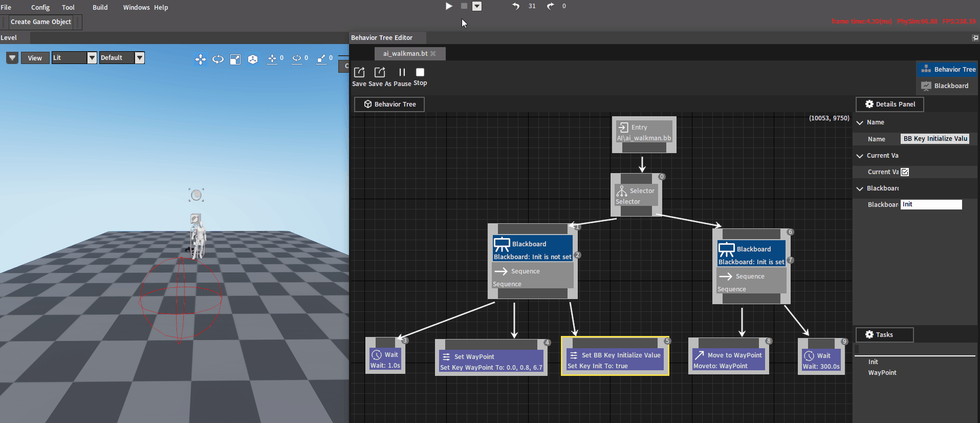This screenshot has width=980, height=423.
Task: Open the Lit shading mode dropdown
Action: coord(92,58)
